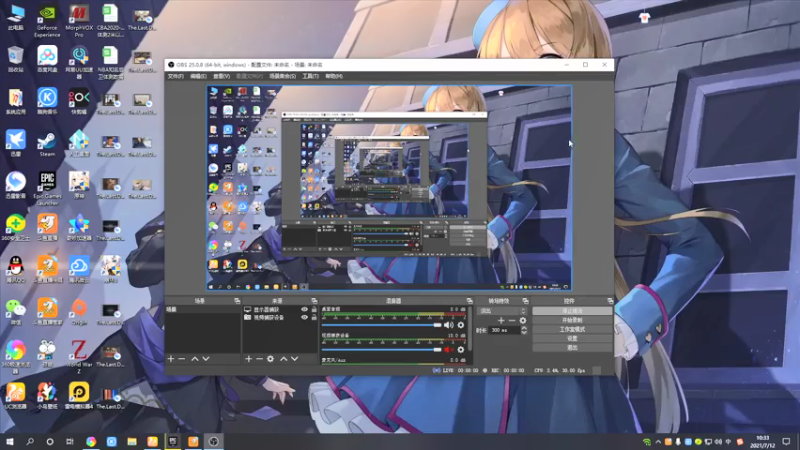This screenshot has width=800, height=450.
Task: Open the system tray hidden icons chevron
Action: 658,442
